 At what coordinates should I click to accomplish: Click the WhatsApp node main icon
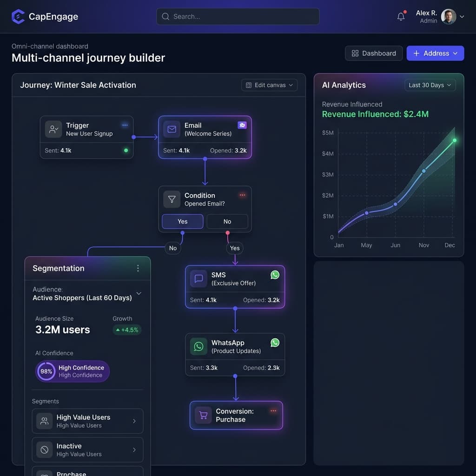(198, 346)
